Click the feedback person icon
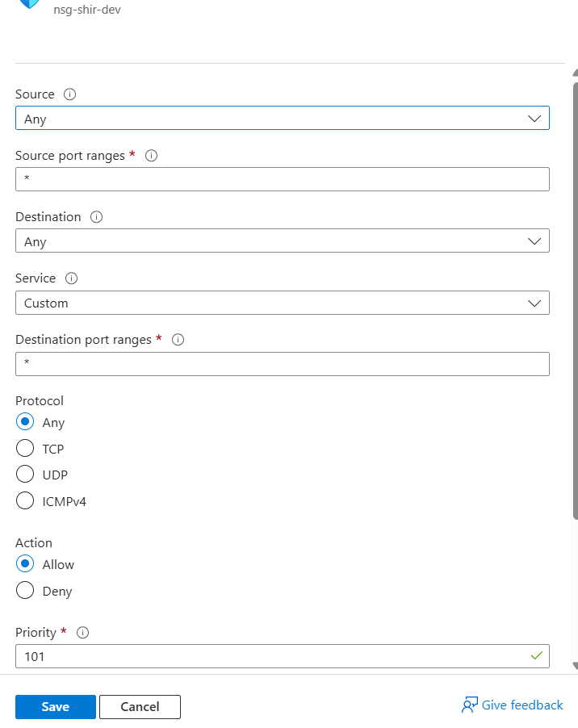Viewport: 578px width, 728px height. point(469,705)
